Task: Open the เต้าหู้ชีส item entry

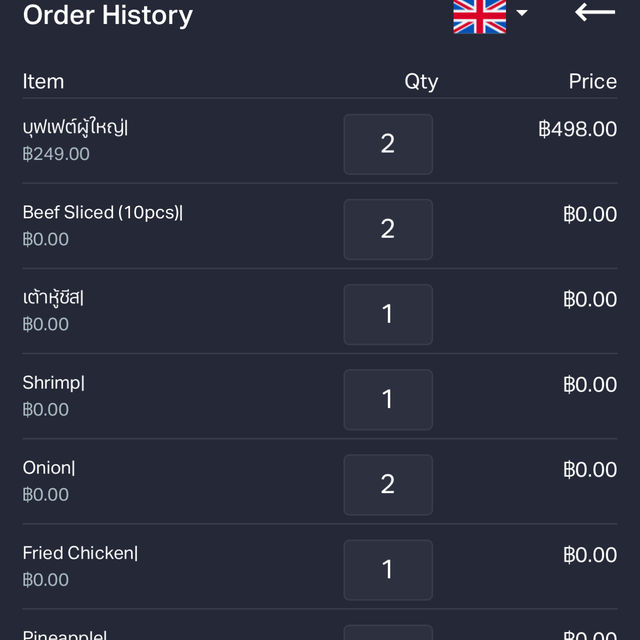Action: click(x=53, y=297)
